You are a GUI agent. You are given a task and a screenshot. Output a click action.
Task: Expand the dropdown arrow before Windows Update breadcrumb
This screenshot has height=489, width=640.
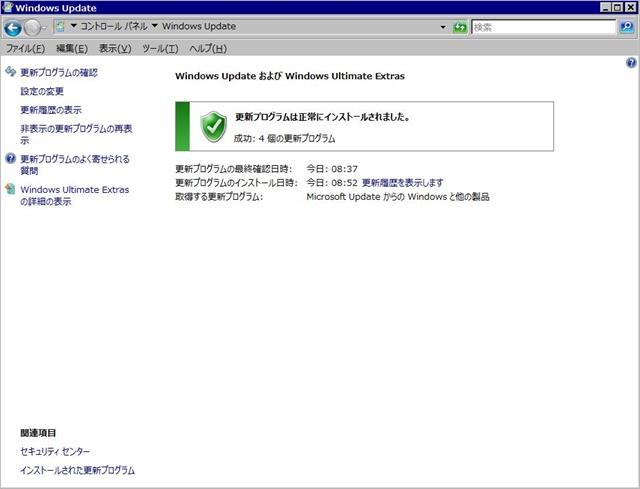point(155,26)
